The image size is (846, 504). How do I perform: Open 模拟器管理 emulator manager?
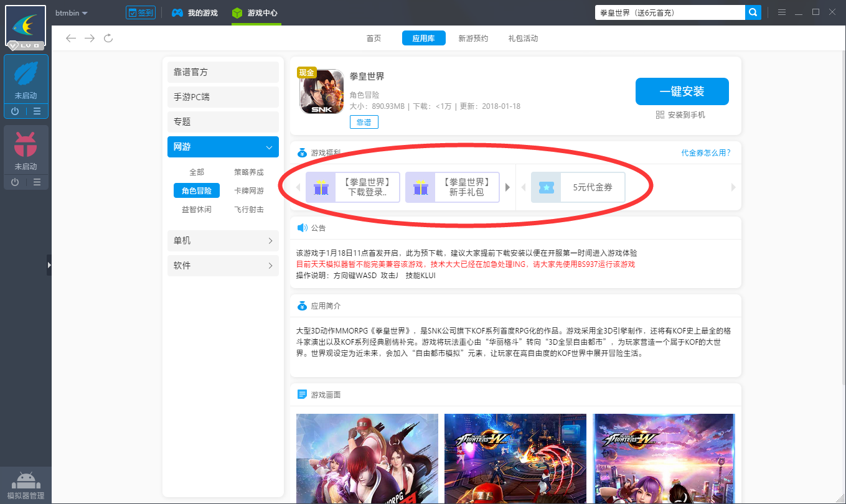(26, 485)
